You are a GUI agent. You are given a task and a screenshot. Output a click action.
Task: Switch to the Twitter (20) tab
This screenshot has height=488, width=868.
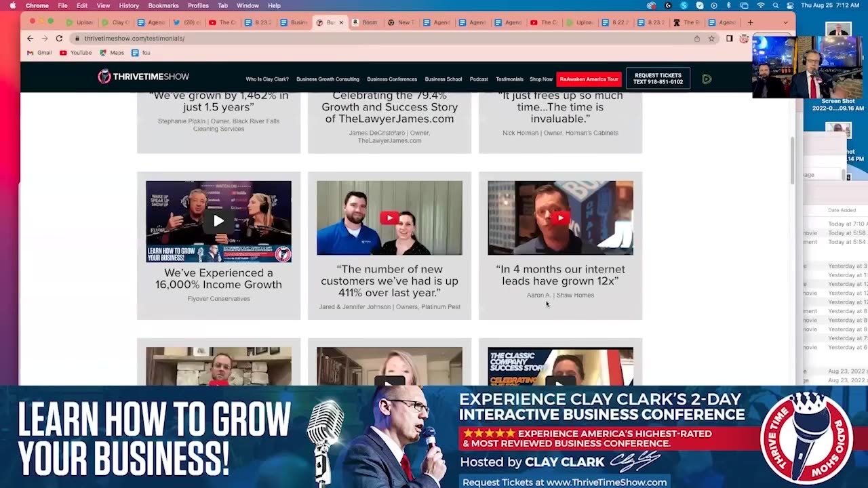[x=186, y=22]
